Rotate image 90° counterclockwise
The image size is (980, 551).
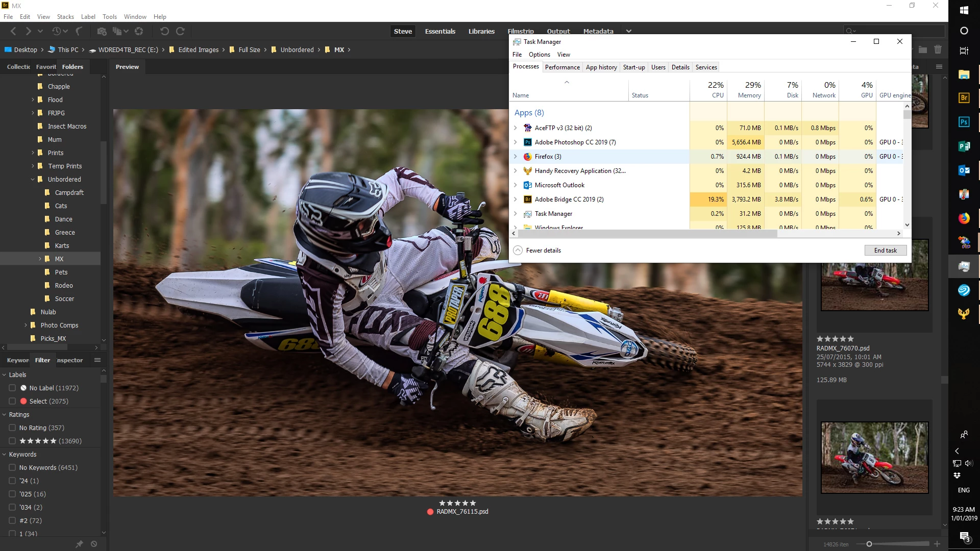164,32
